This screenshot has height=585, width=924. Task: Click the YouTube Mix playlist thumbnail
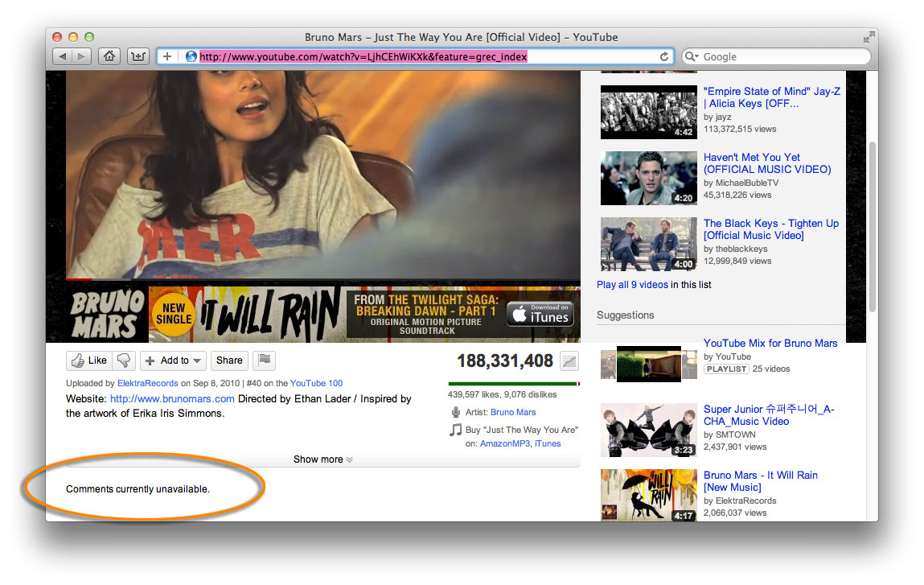pyautogui.click(x=649, y=364)
